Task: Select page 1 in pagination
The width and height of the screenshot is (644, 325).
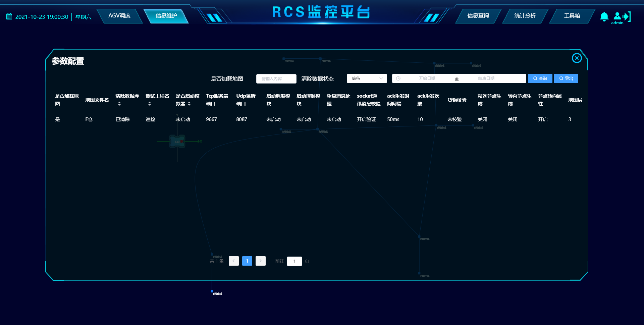Action: 247,261
